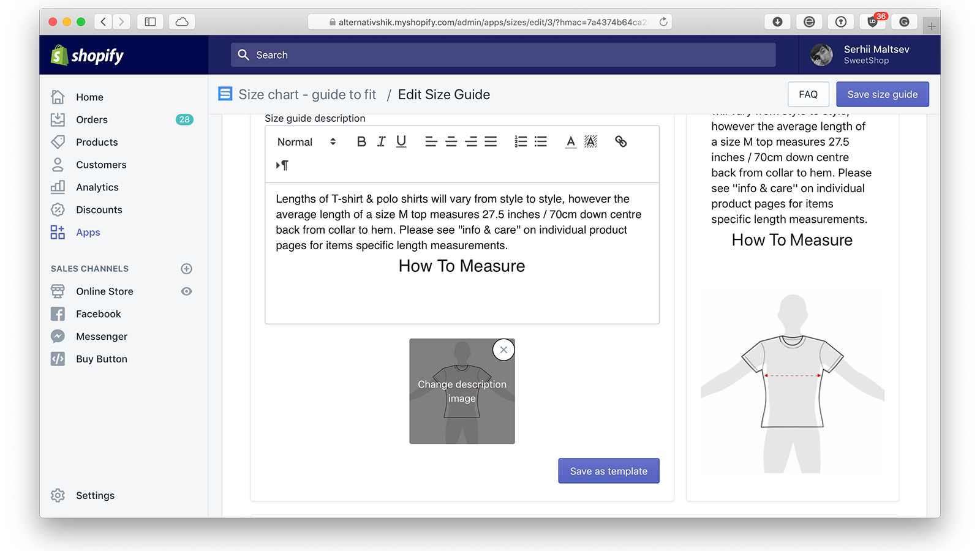Image resolution: width=980 pixels, height=551 pixels.
Task: Toggle the Safari sidebar
Action: point(150,22)
